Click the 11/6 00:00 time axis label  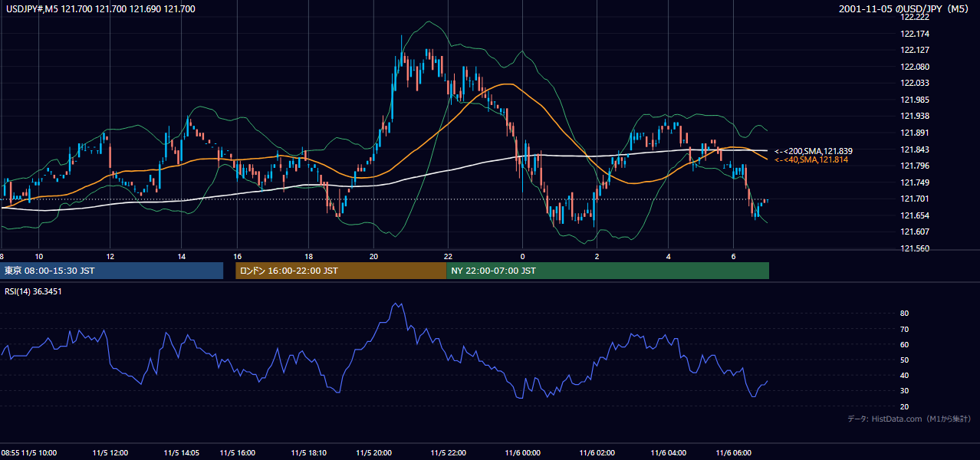[x=522, y=452]
